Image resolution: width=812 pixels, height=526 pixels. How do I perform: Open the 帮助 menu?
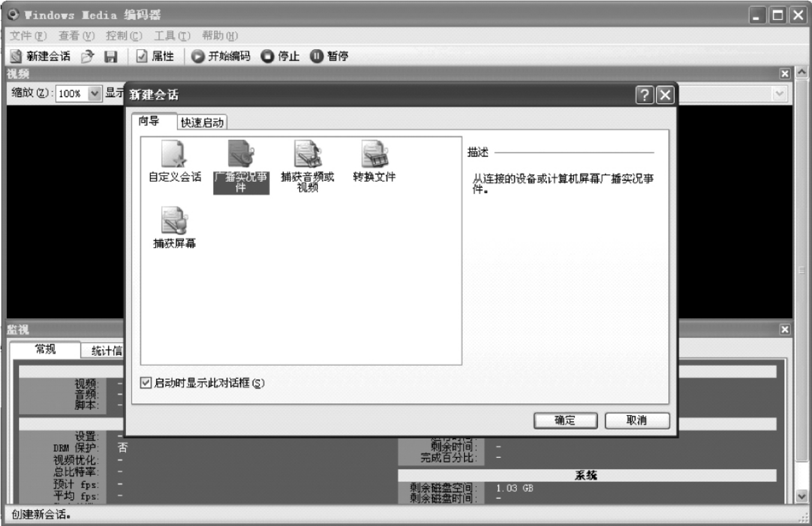(221, 36)
